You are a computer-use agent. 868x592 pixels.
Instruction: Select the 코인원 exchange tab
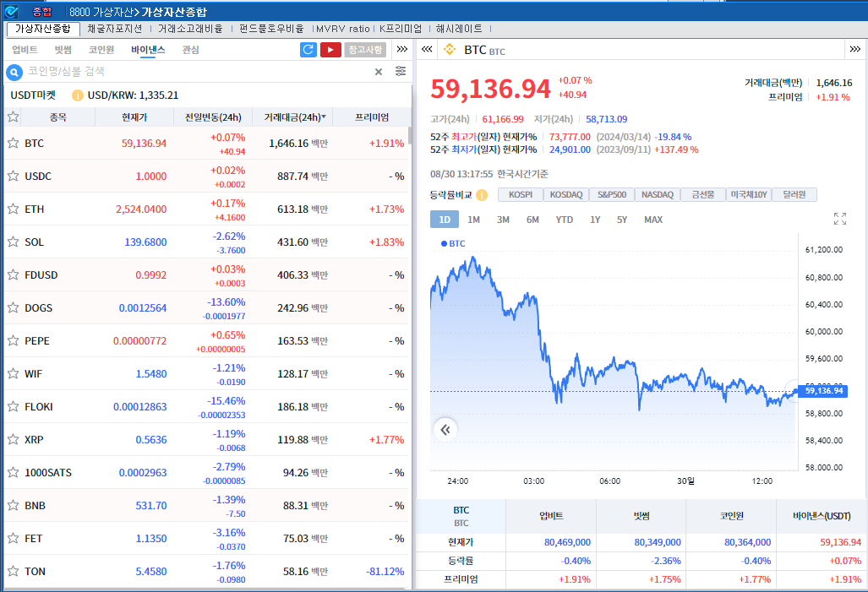(101, 50)
